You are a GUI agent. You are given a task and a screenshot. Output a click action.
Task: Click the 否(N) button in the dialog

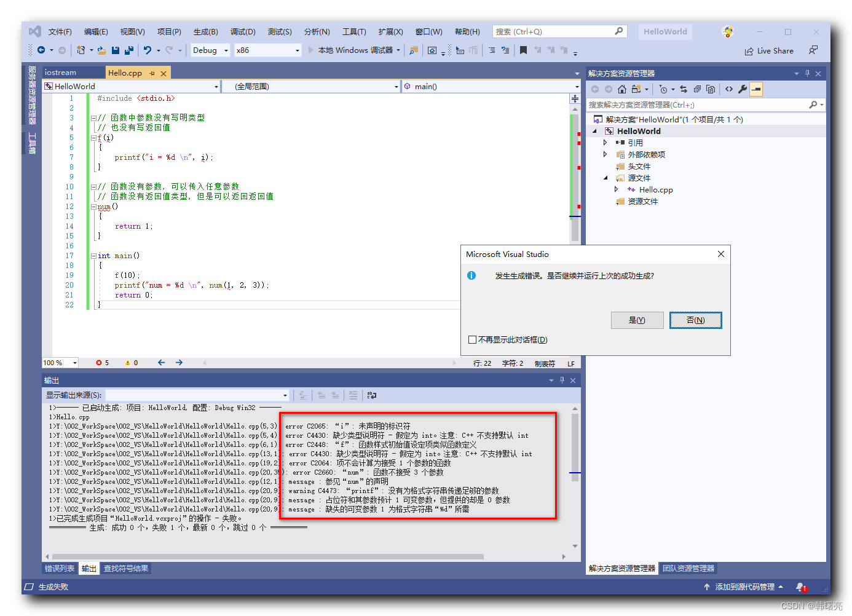(695, 320)
